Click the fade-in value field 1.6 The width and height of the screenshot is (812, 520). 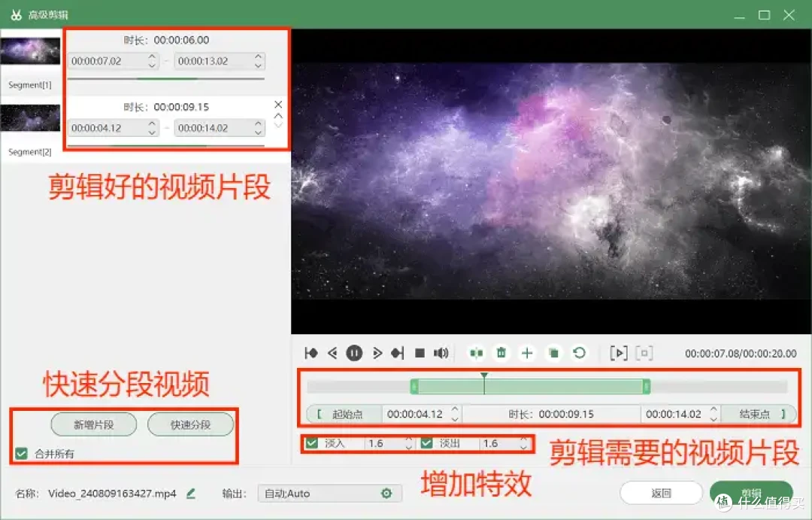pos(385,443)
